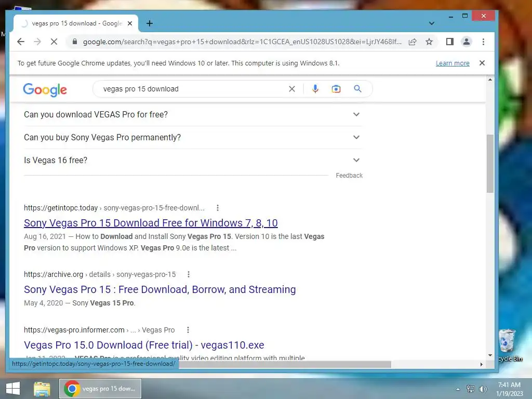The height and width of the screenshot is (399, 532).
Task: Maximize the Chrome window
Action: coord(465,16)
